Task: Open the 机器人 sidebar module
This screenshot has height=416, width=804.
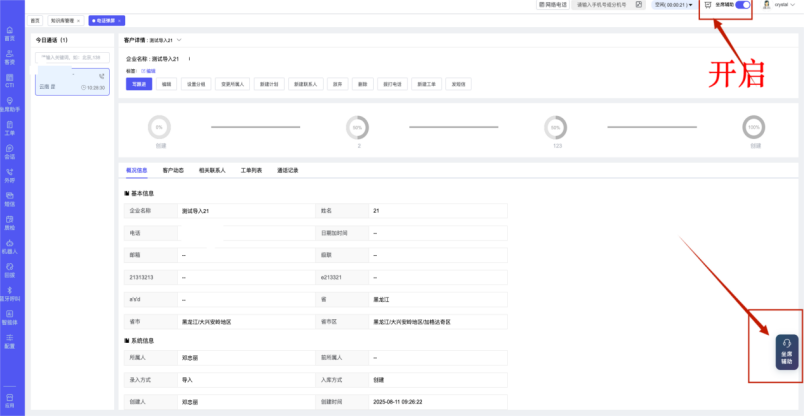Action: click(x=10, y=247)
